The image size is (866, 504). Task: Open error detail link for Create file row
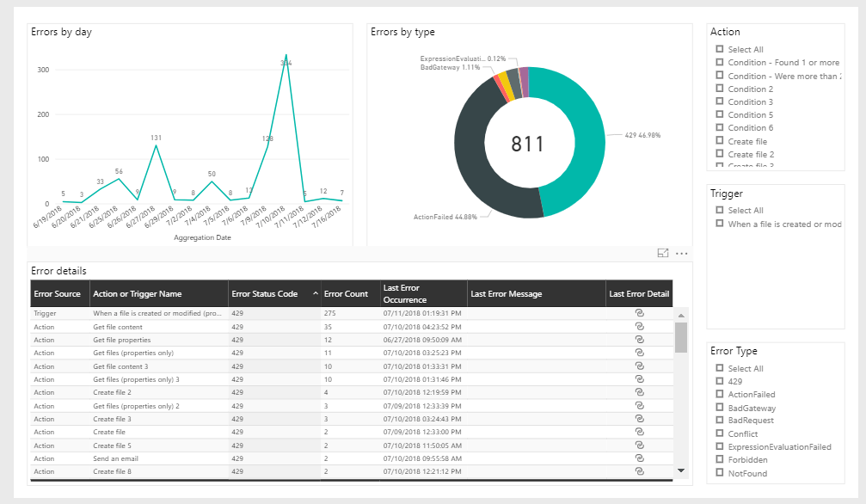tap(640, 432)
